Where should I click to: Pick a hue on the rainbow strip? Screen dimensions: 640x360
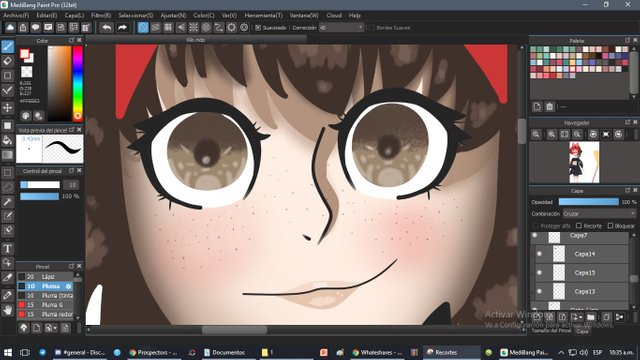tap(78, 83)
